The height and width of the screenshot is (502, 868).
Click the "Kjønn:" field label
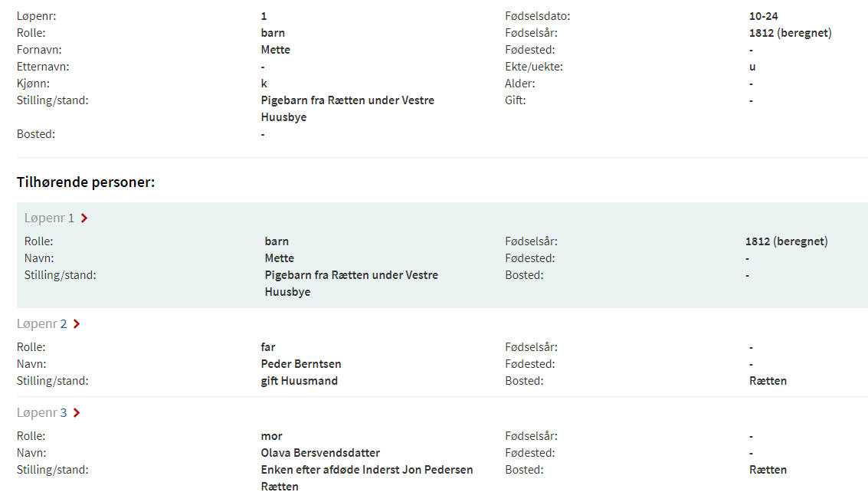pos(34,84)
